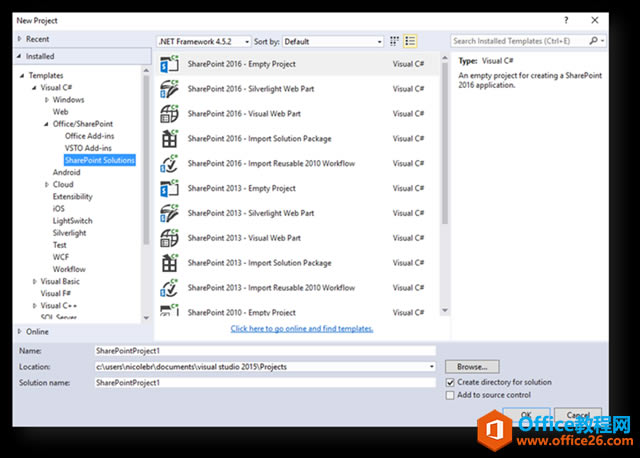Select the Test template category

pos(60,245)
